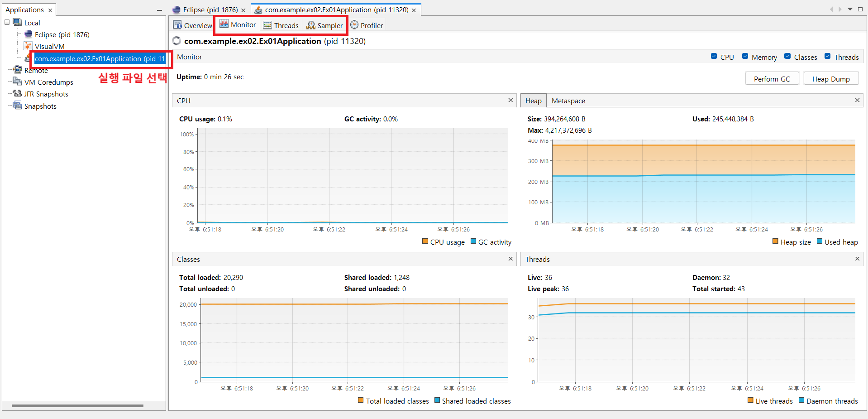Click the JFR Snapshots icon
The image size is (868, 419).
pyautogui.click(x=18, y=93)
